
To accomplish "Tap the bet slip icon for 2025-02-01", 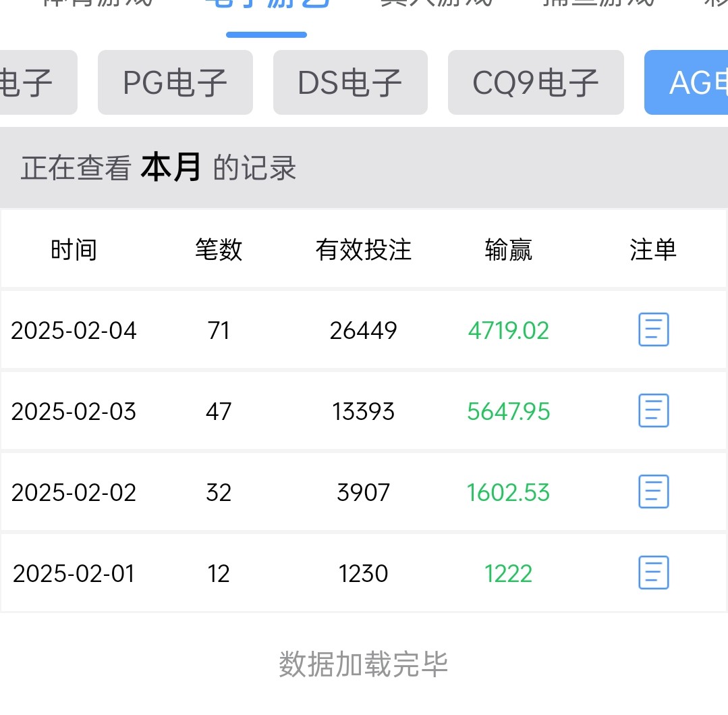I will 653,573.
